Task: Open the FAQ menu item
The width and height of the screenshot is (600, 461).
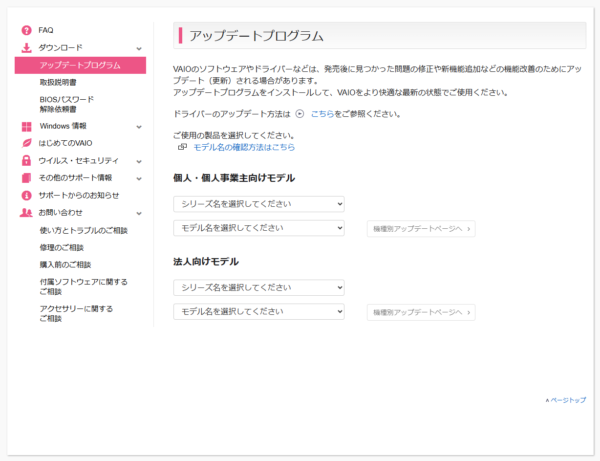Action: pyautogui.click(x=46, y=30)
